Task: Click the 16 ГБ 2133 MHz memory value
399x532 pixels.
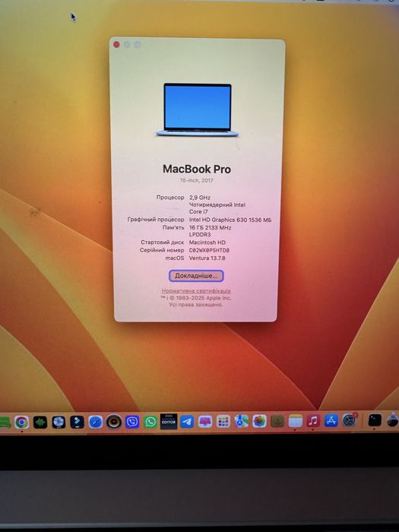Action: click(x=210, y=228)
